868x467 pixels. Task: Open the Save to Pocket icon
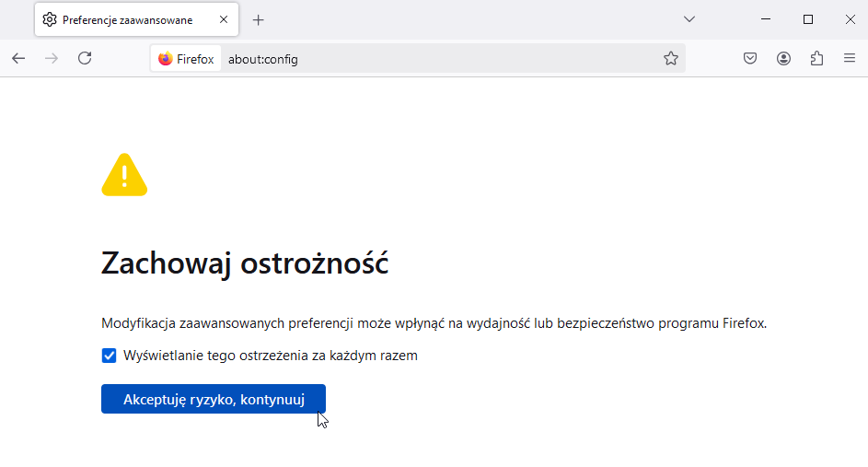pos(750,59)
